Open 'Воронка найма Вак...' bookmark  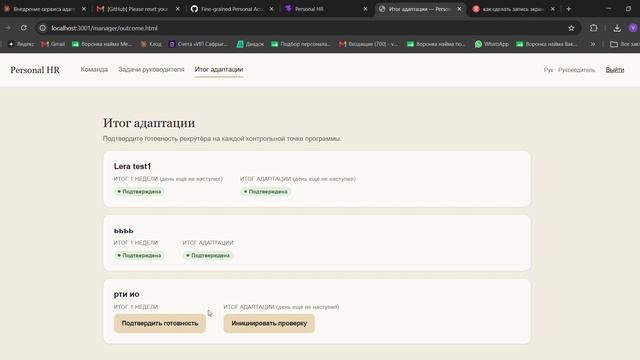[x=547, y=44]
